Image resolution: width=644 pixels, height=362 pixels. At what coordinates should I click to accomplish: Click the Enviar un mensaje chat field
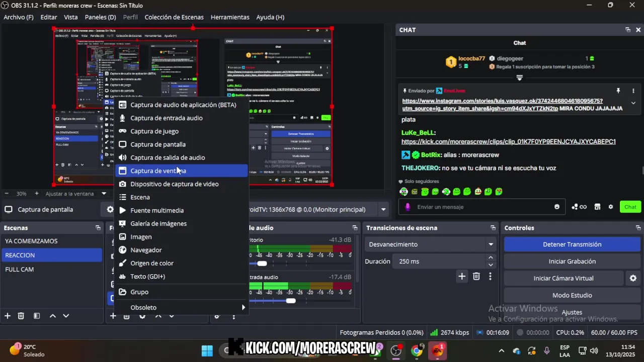click(482, 207)
